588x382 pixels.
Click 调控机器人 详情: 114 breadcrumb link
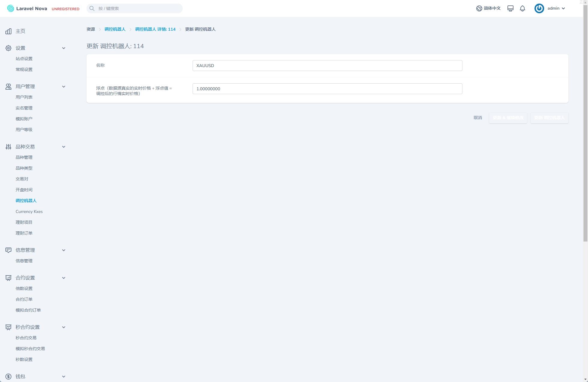coord(155,29)
